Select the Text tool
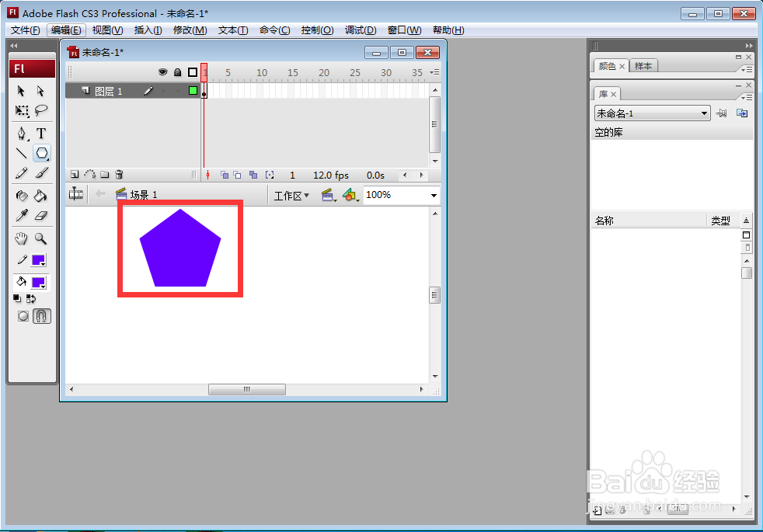 pos(41,134)
